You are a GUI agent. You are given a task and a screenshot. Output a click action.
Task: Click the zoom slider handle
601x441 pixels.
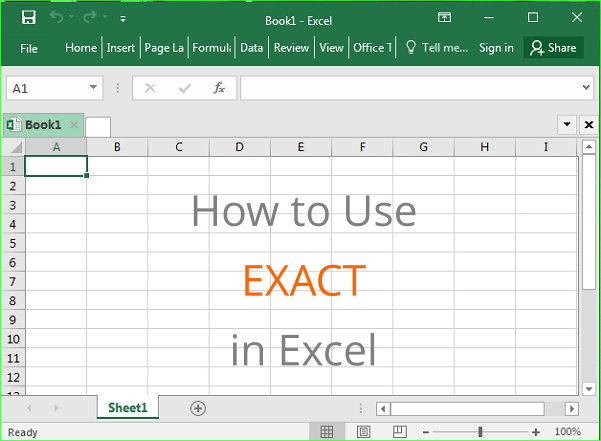(480, 432)
